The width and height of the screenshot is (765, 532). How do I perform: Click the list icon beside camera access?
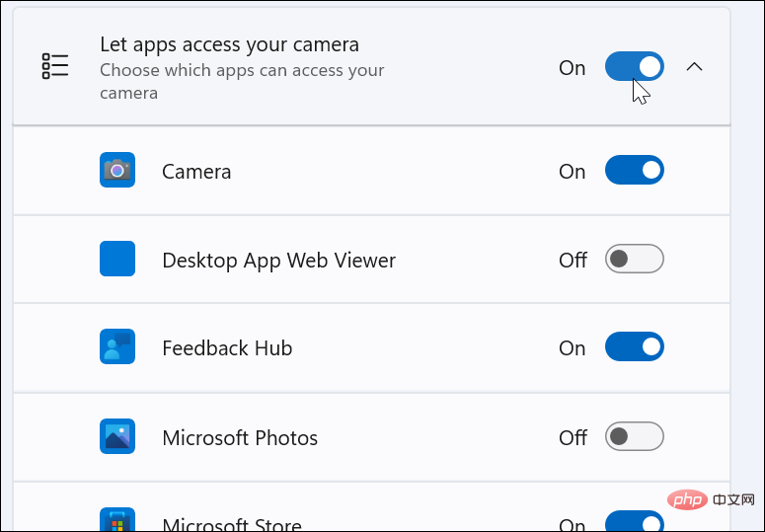(55, 66)
